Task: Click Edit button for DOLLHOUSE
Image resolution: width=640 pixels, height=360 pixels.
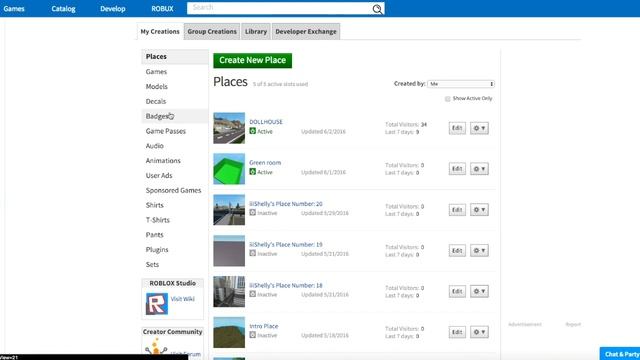Action: pos(457,128)
